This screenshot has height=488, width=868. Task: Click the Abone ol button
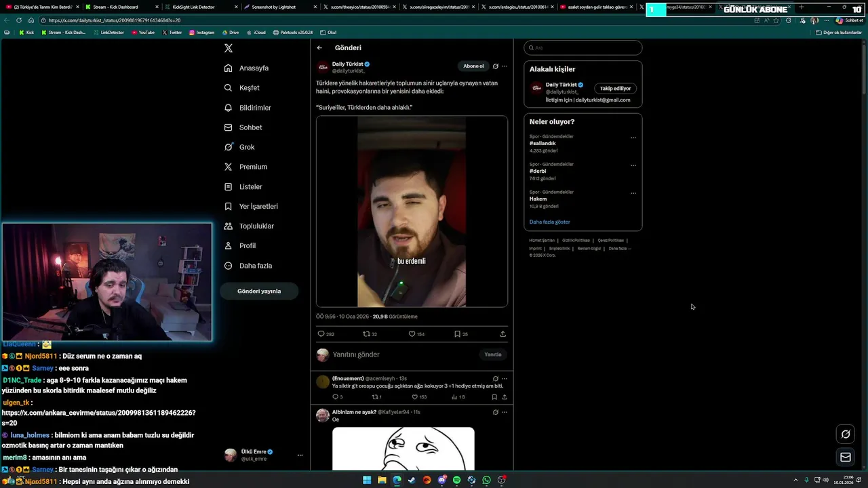pos(473,66)
